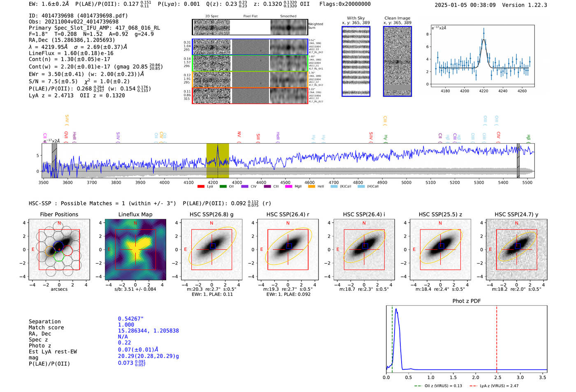
Task: Select the HSC SSP y-band image
Action: click(517, 250)
